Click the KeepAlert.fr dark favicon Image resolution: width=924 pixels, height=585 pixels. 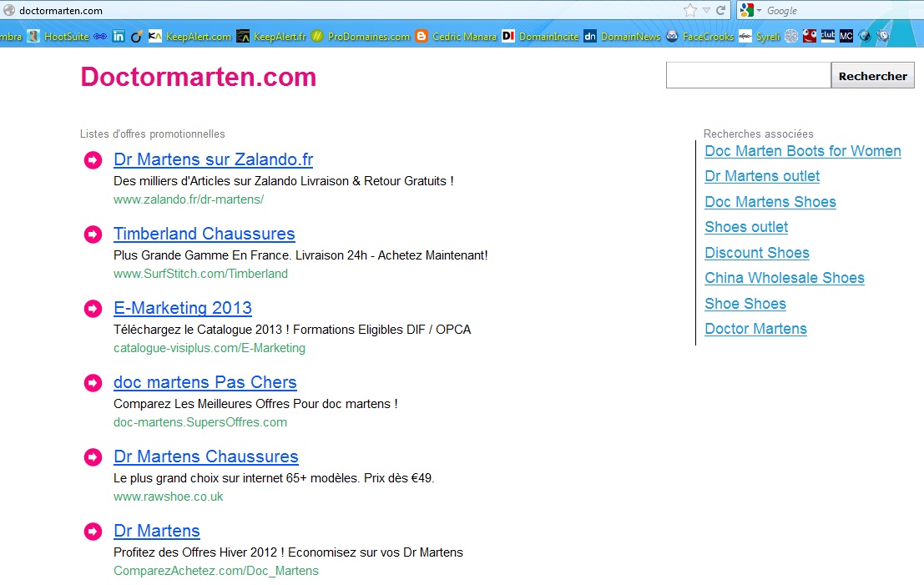pyautogui.click(x=243, y=37)
